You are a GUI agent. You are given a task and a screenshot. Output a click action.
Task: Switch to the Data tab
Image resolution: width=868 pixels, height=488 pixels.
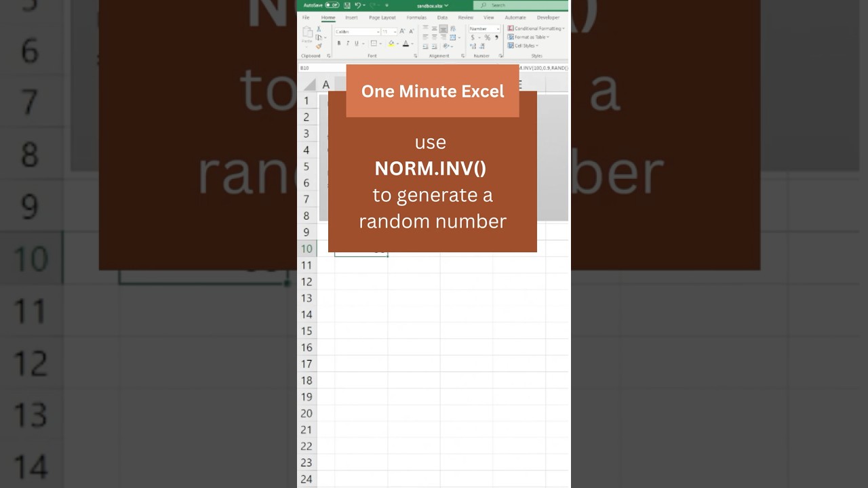[442, 18]
